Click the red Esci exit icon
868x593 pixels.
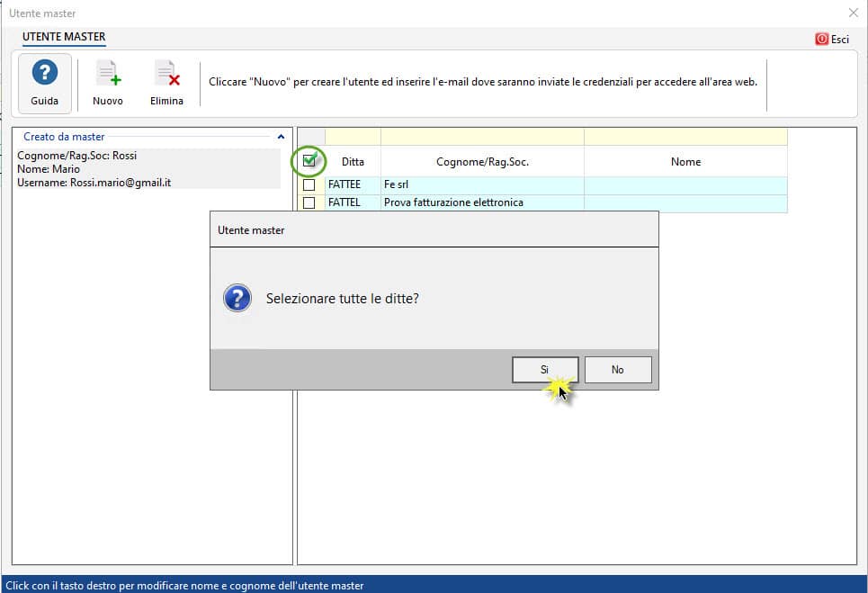click(821, 39)
